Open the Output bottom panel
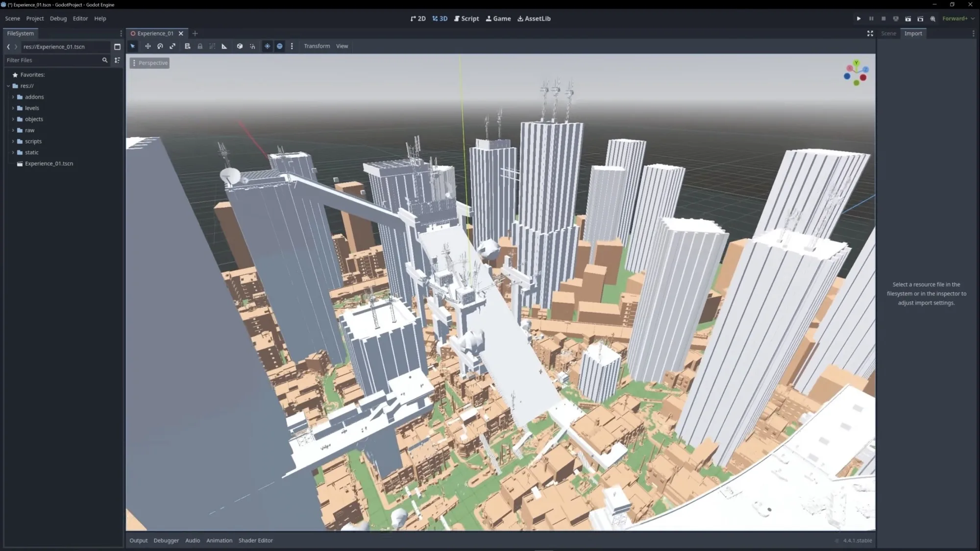980x551 pixels. pyautogui.click(x=138, y=540)
